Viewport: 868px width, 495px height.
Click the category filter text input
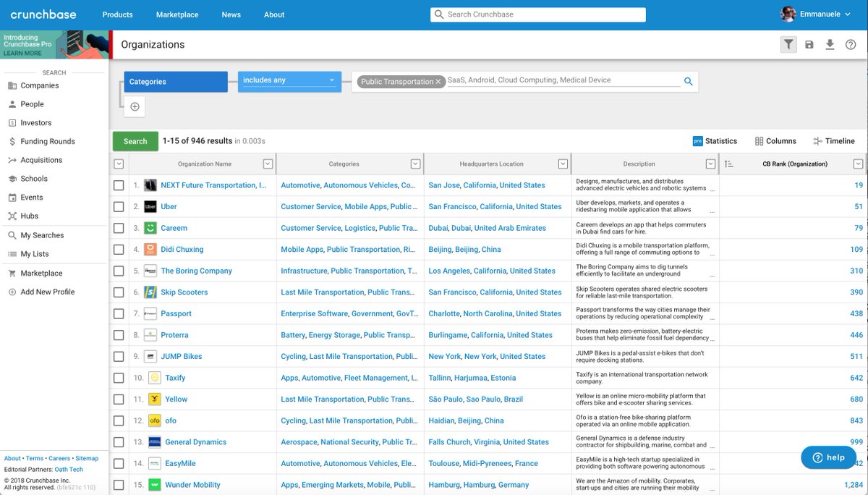pyautogui.click(x=563, y=80)
